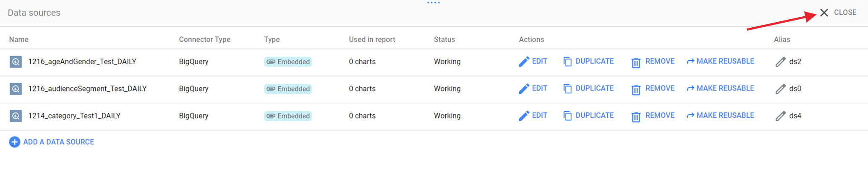Image resolution: width=868 pixels, height=181 pixels.
Task: Close the Data sources panel
Action: pyautogui.click(x=838, y=13)
